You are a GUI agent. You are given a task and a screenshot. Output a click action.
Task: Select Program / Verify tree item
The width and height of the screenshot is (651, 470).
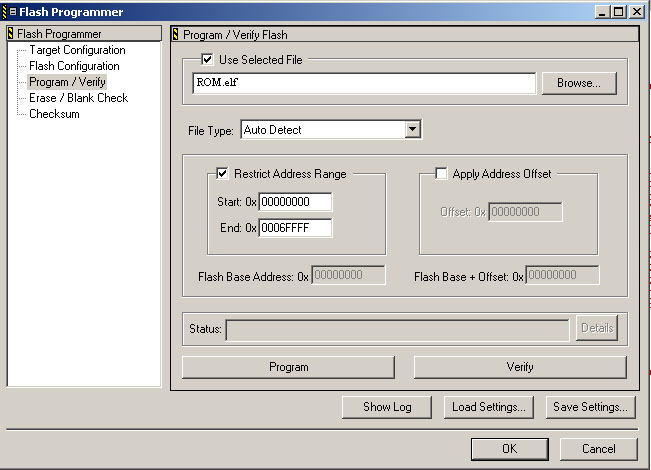click(x=67, y=82)
